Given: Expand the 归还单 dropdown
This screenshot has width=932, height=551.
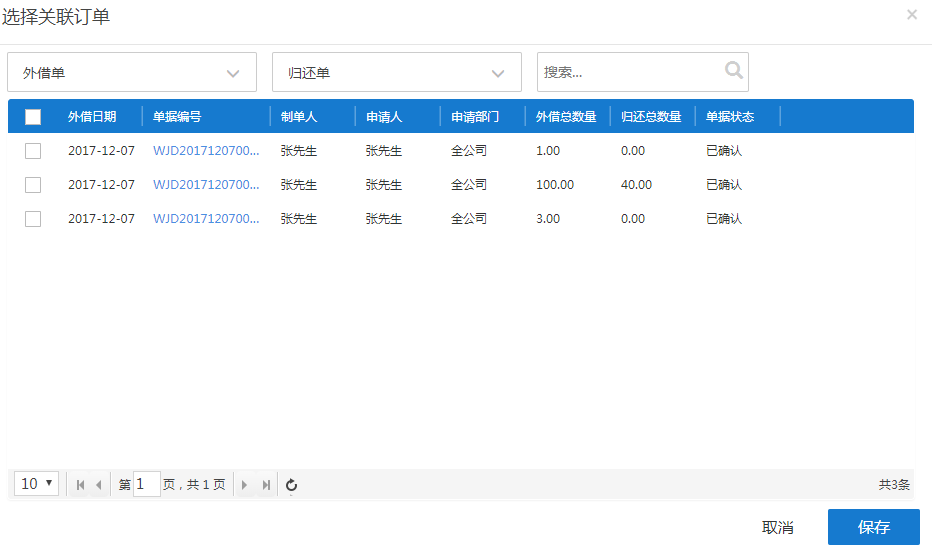Looking at the screenshot, I should pyautogui.click(x=397, y=73).
